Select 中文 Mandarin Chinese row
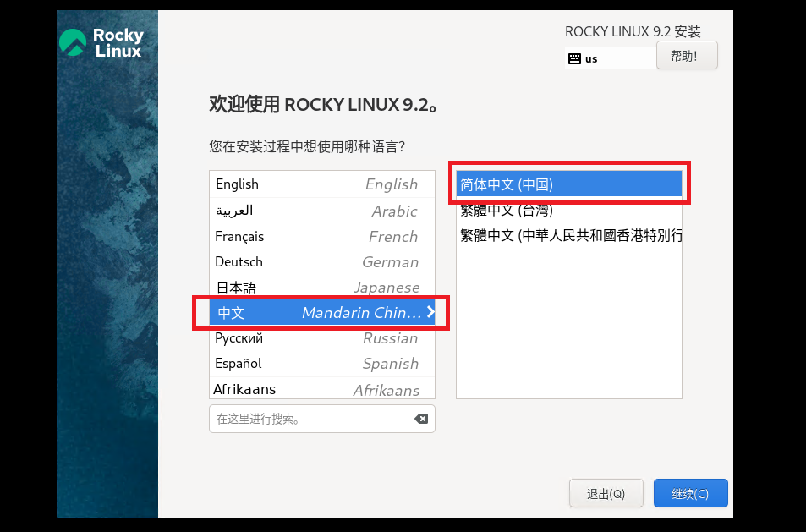The height and width of the screenshot is (532, 806). coord(322,312)
